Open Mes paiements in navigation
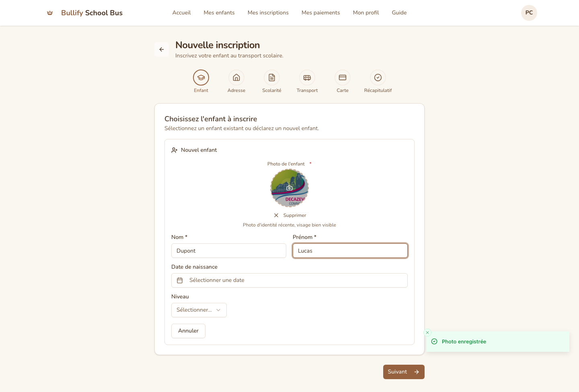 pos(321,13)
